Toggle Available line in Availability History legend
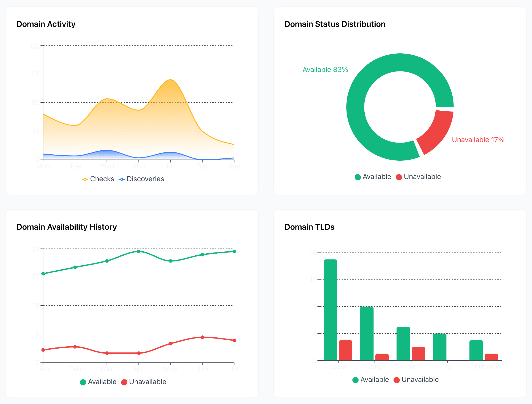The height and width of the screenshot is (404, 532). click(102, 382)
